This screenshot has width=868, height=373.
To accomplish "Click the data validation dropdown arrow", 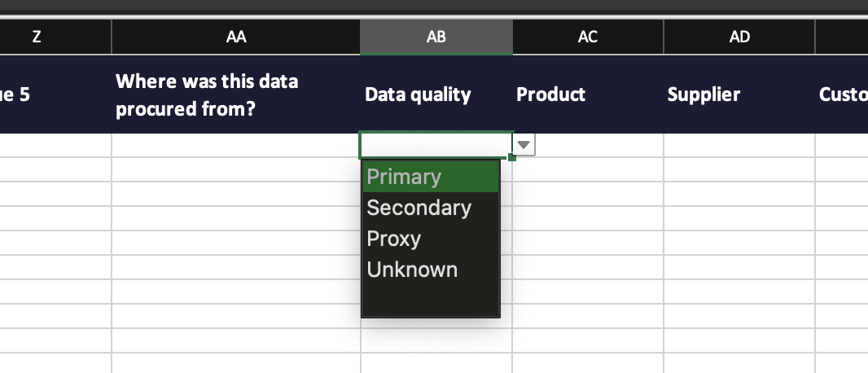I will pos(524,146).
